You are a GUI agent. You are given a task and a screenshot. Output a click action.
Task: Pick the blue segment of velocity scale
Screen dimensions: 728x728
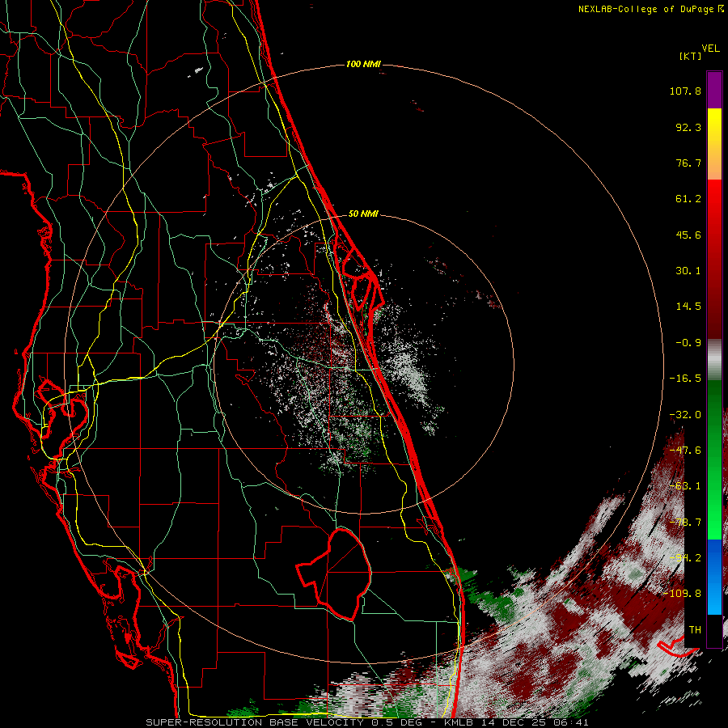[x=714, y=577]
